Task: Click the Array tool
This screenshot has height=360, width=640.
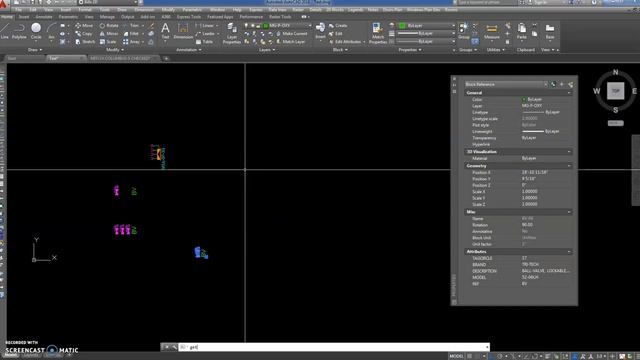Action: tap(131, 42)
